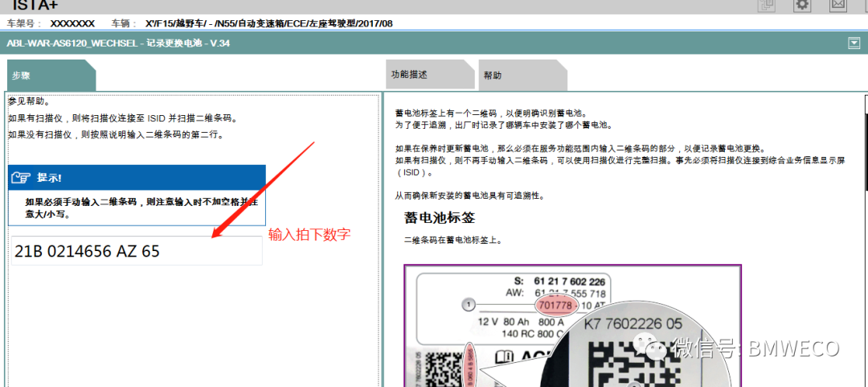
Task: Click the text 参见帮助。
Action: (x=29, y=102)
